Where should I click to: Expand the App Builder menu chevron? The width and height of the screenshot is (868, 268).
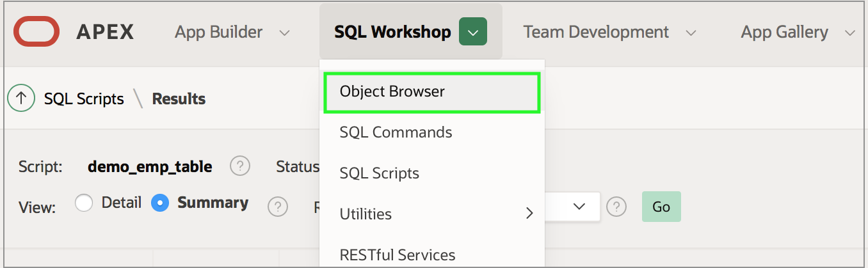point(285,33)
